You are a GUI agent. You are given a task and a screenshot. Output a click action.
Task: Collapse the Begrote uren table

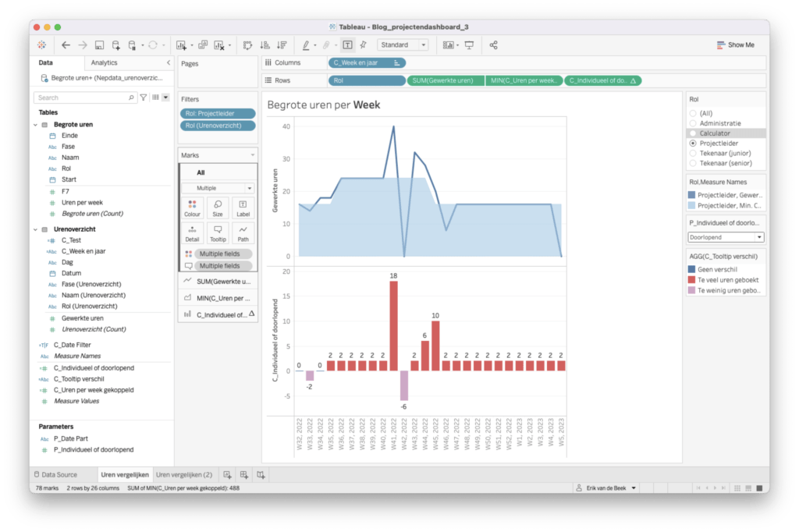(35, 125)
